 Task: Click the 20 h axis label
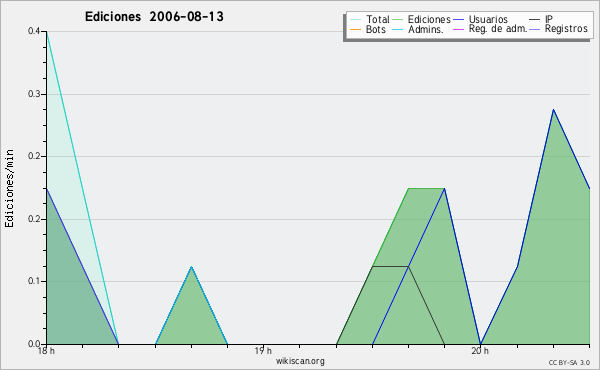point(480,351)
